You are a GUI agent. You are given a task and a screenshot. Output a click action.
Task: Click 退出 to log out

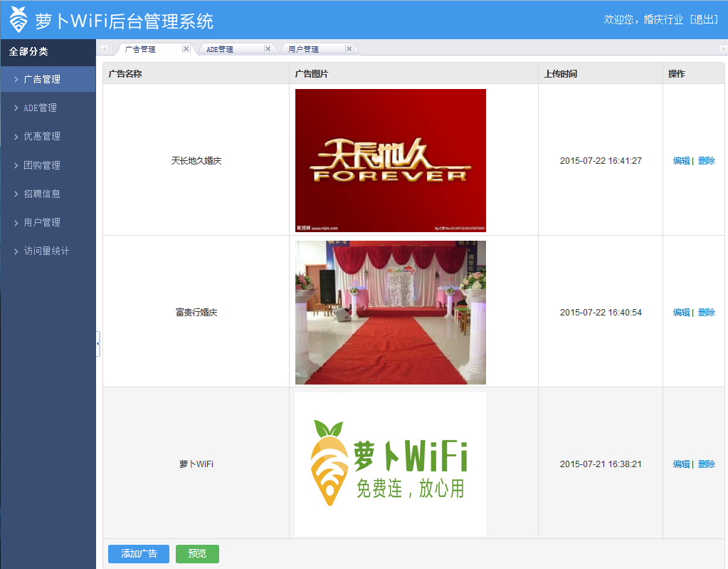tap(704, 19)
